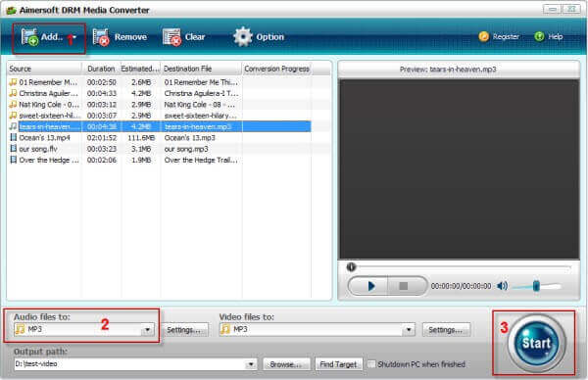Select Over the Hedge trailer row
The image size is (588, 380).
[160, 160]
